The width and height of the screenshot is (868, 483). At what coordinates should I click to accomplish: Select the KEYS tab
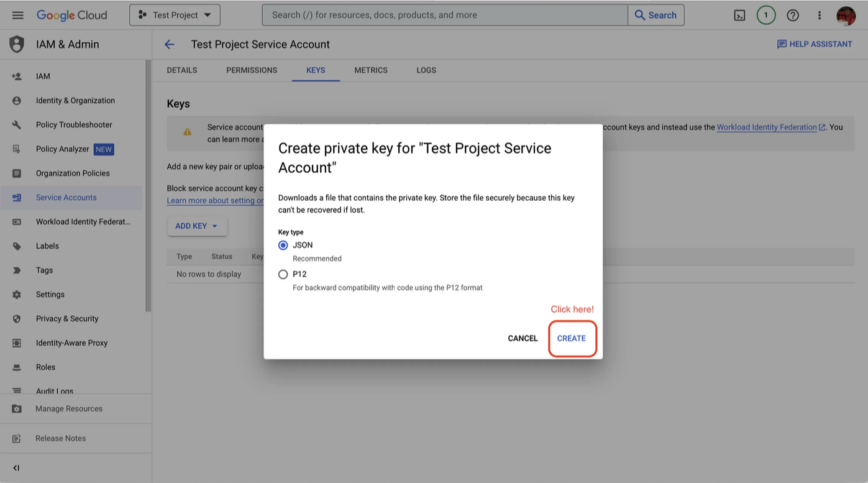pyautogui.click(x=316, y=70)
